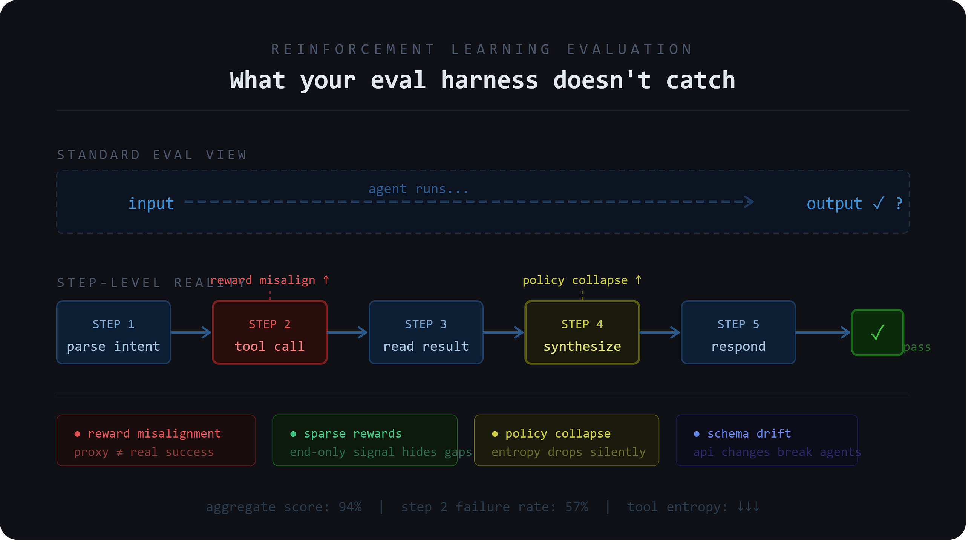Screen dimensions: 980x554
Task: Select the yellow STEP 4 synthesize box
Action: (x=582, y=332)
